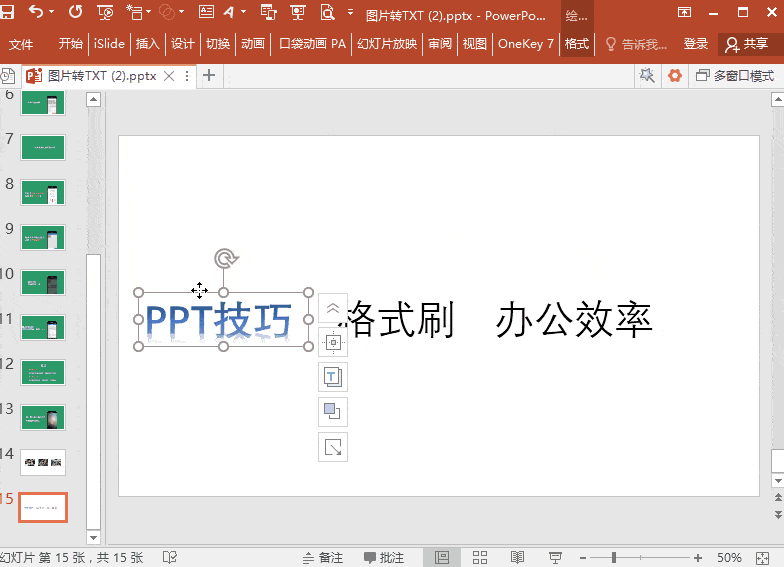Start slideshow from the status bar icon

555,557
